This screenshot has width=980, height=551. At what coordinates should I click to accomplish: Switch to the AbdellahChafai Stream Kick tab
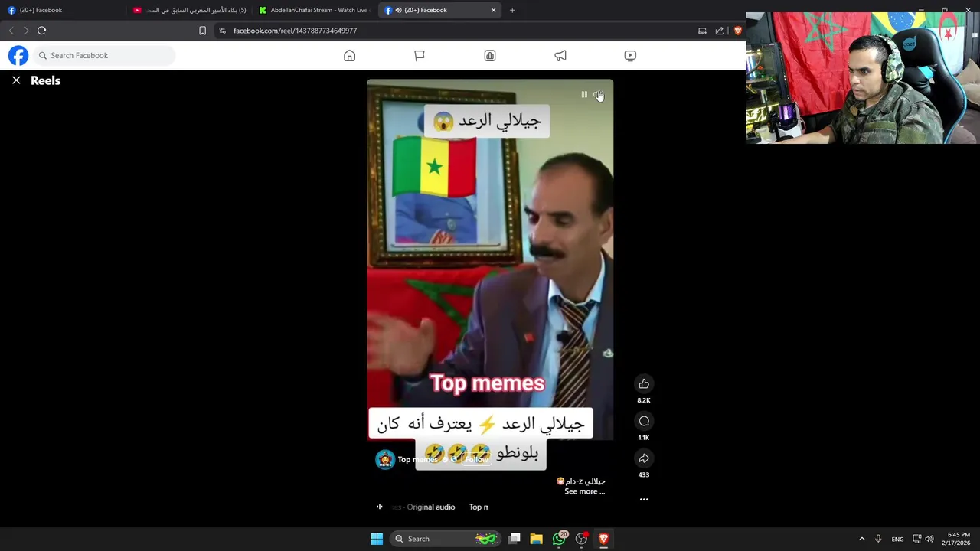click(x=314, y=10)
